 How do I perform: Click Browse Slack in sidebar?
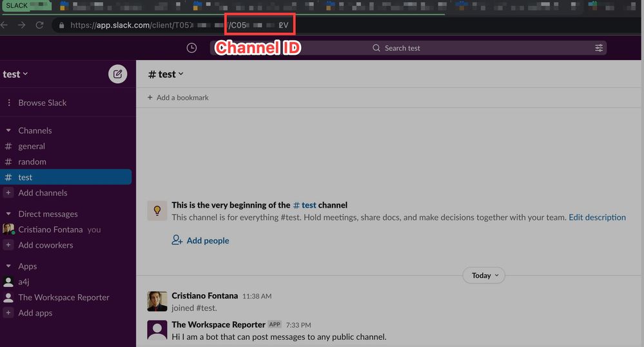[43, 103]
